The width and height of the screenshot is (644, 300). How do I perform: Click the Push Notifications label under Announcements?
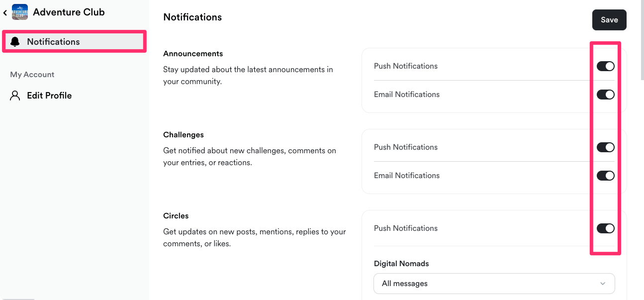point(406,66)
